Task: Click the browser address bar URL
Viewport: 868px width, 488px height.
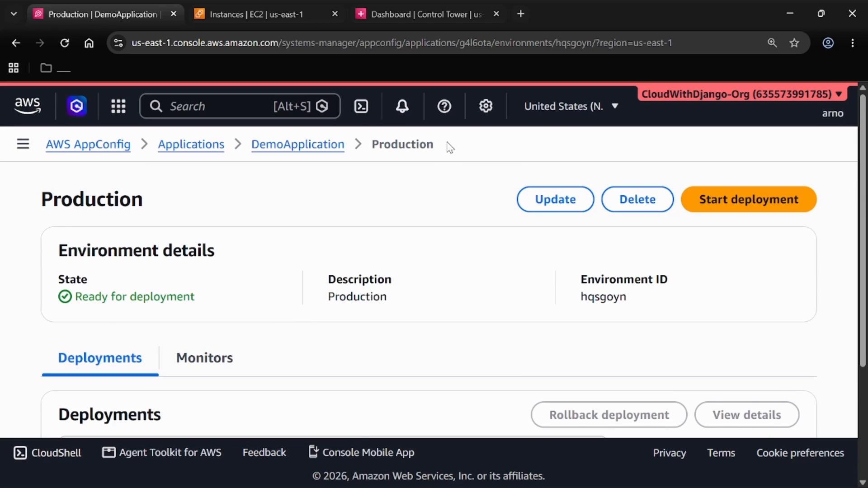Action: pos(401,43)
